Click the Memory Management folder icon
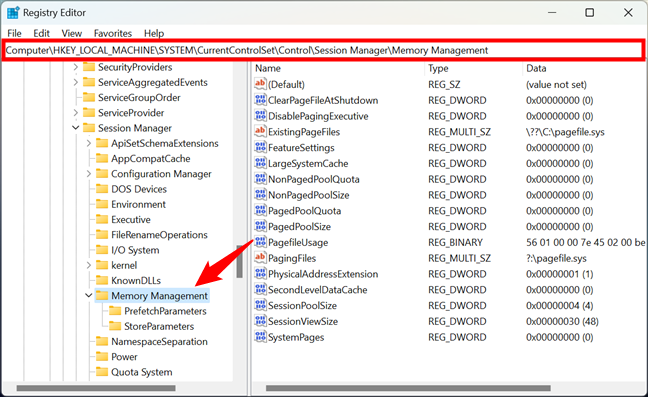Screen dimensions: 648x397 [x=102, y=295]
